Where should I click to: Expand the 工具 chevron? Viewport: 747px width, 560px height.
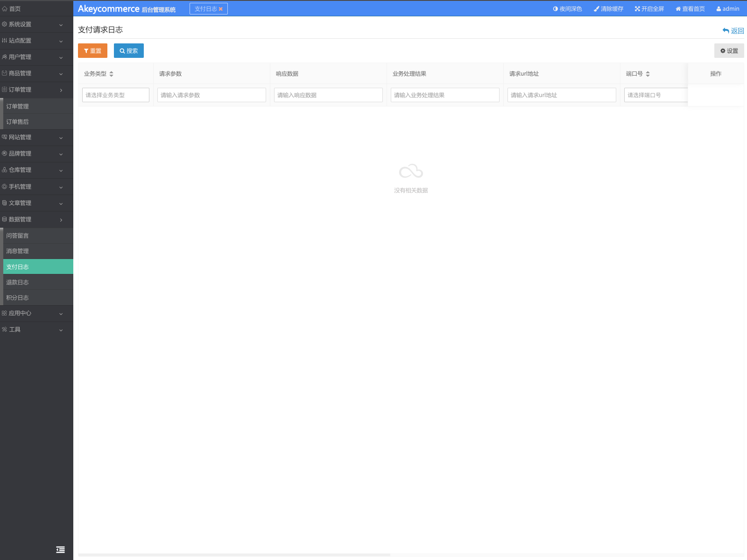tap(61, 330)
